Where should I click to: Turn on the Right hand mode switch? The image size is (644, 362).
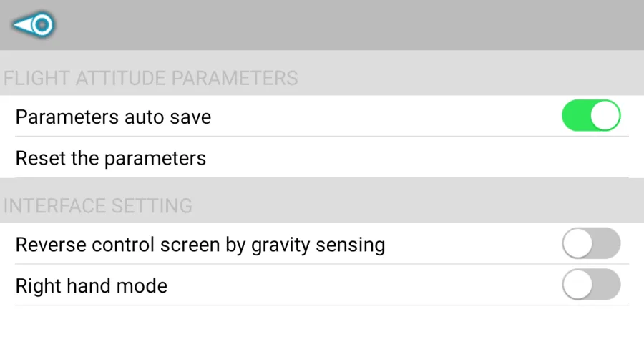591,285
